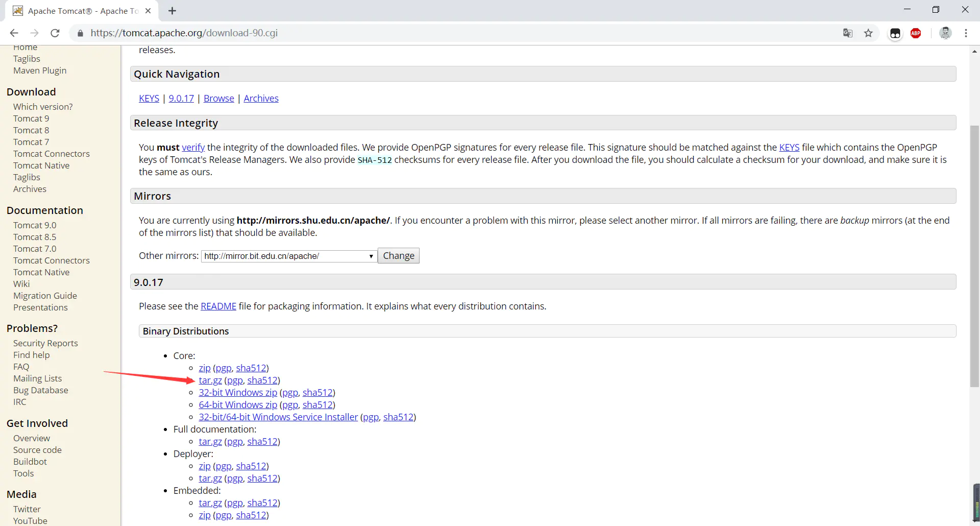Open the Chrome profile avatar
This screenshot has width=980, height=526.
point(945,33)
